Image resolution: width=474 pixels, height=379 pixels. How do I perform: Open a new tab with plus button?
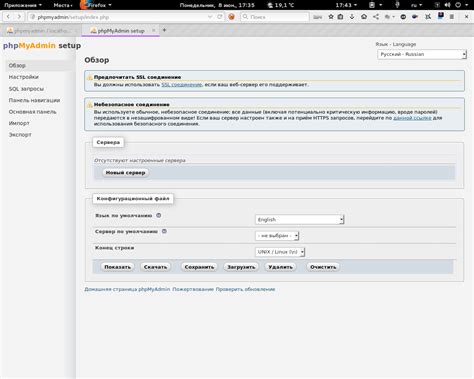point(164,30)
